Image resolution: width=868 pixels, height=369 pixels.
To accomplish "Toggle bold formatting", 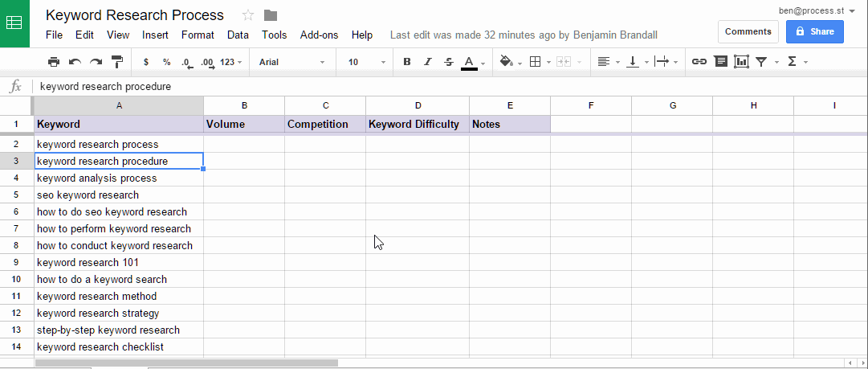I will point(407,62).
